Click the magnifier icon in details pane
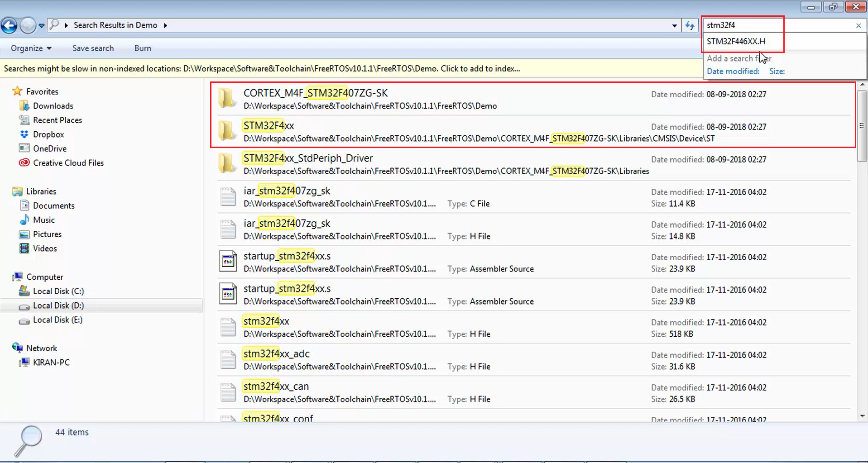The width and height of the screenshot is (868, 463). click(x=28, y=441)
